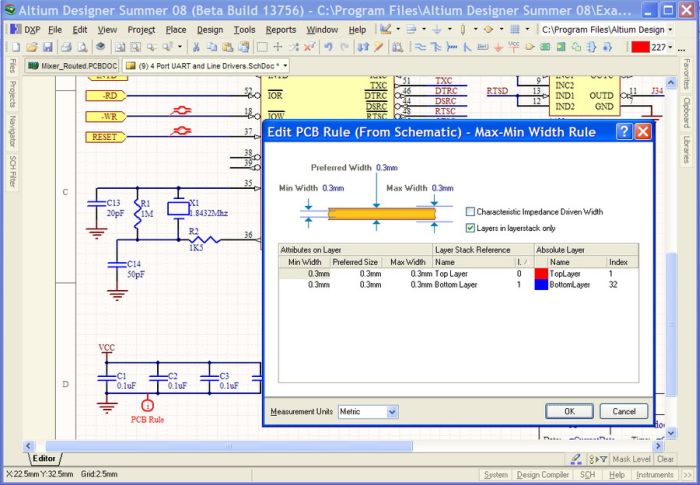Paste from the clipboard via toolbar icon
Viewport: 700px width, 485px height.
coord(227,47)
